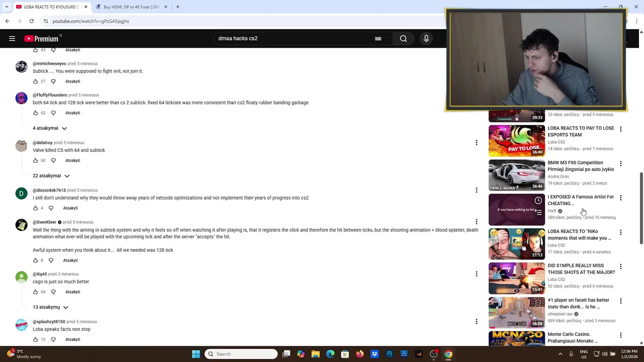Viewport: 644px width, 362px height.
Task: Open options menu for @splashzyt8150 comment
Action: click(476, 321)
